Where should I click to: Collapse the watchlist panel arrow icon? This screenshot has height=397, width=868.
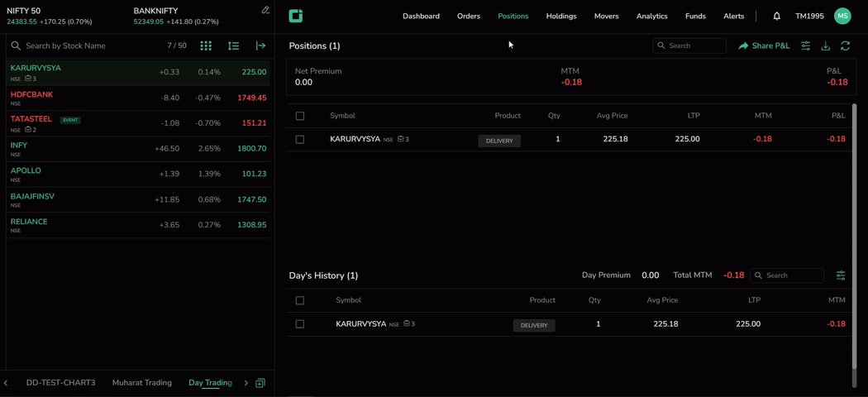click(x=260, y=46)
